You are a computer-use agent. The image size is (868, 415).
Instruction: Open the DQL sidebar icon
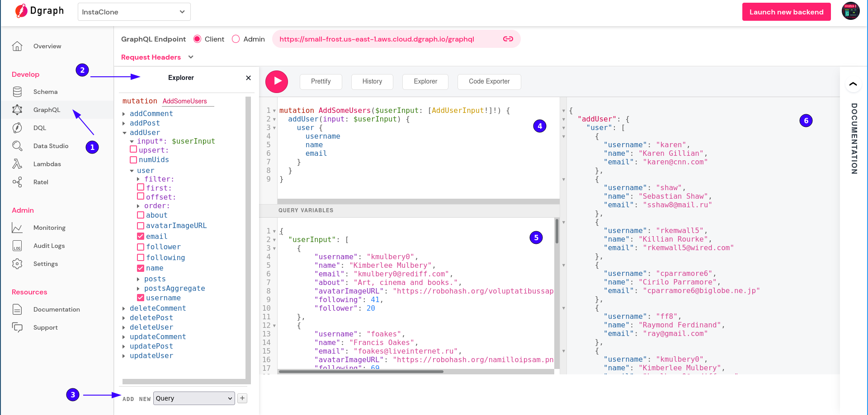coord(17,128)
